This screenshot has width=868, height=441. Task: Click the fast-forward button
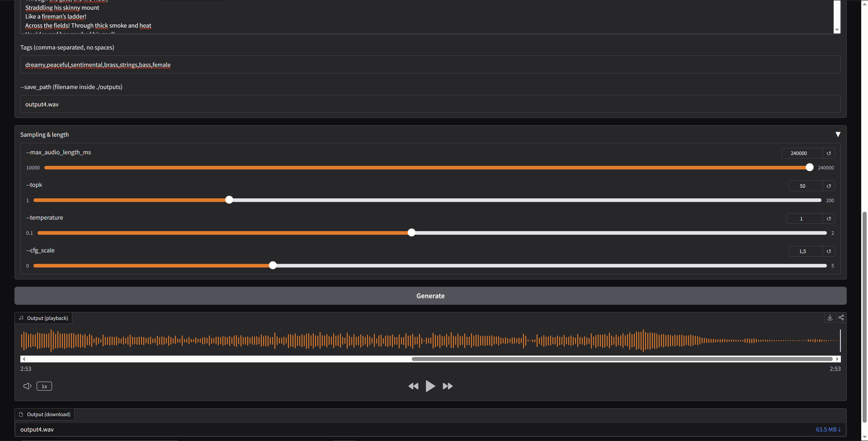tap(448, 386)
